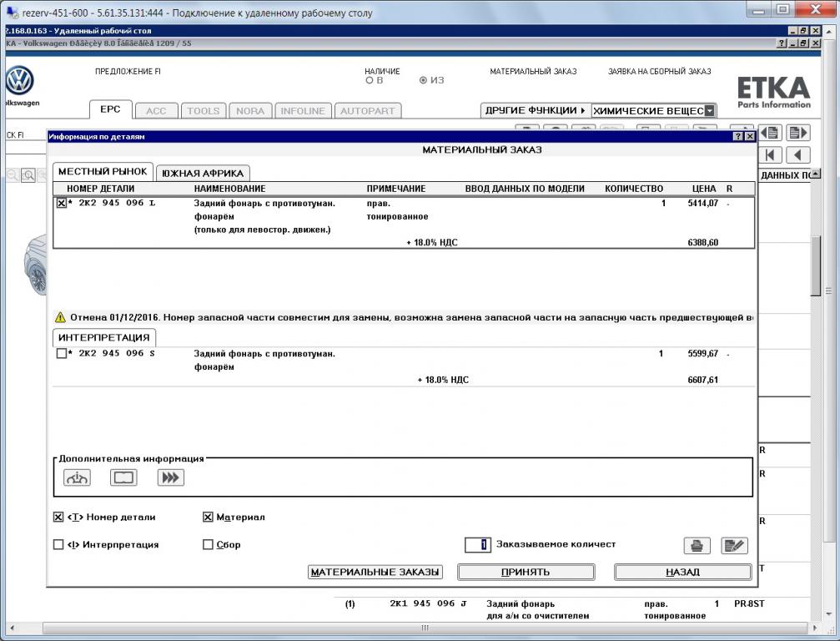Click the PR-8ST code text
The height and width of the screenshot is (641, 840).
coord(749,603)
